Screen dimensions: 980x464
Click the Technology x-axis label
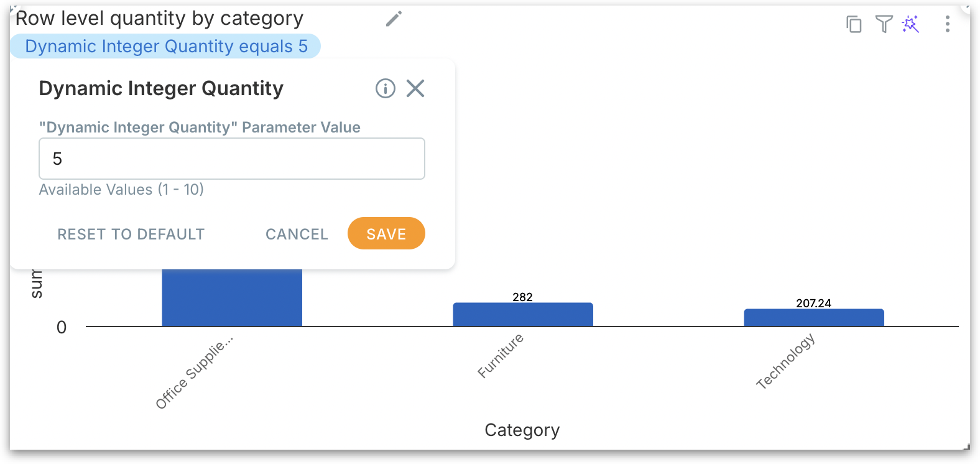(785, 361)
